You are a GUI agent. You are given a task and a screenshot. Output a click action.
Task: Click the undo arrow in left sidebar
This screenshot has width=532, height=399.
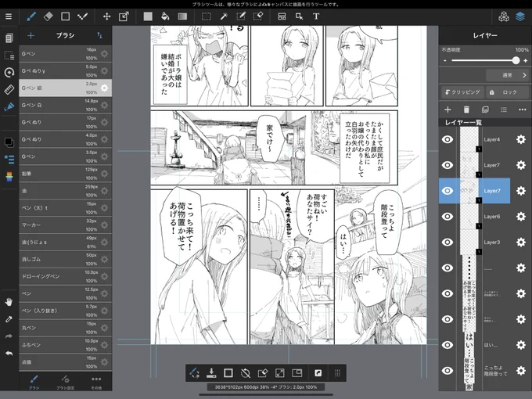pyautogui.click(x=9, y=353)
